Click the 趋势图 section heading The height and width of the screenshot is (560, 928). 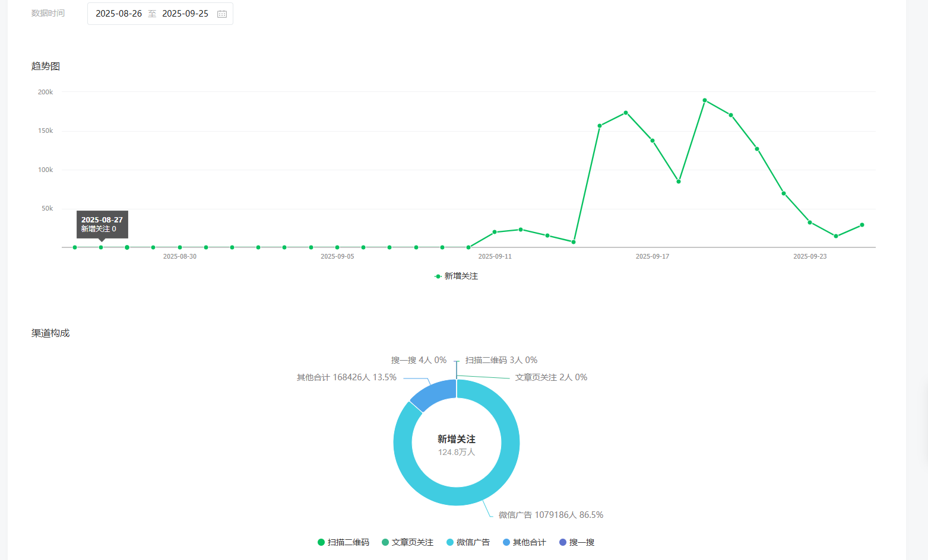pyautogui.click(x=46, y=66)
